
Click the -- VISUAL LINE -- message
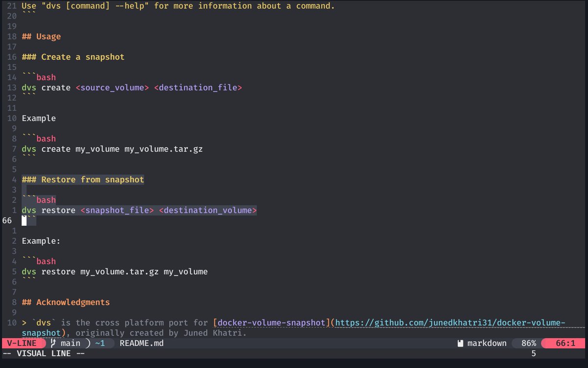[x=44, y=353]
